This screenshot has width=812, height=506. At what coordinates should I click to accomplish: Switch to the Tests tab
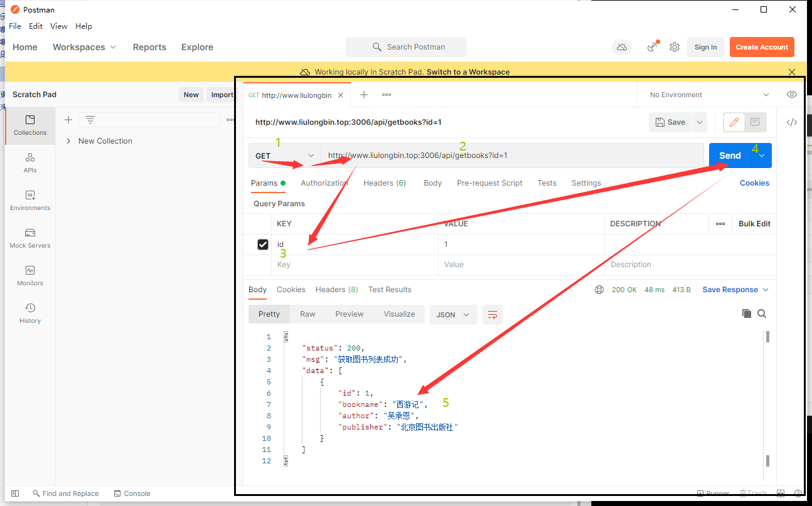(x=547, y=183)
